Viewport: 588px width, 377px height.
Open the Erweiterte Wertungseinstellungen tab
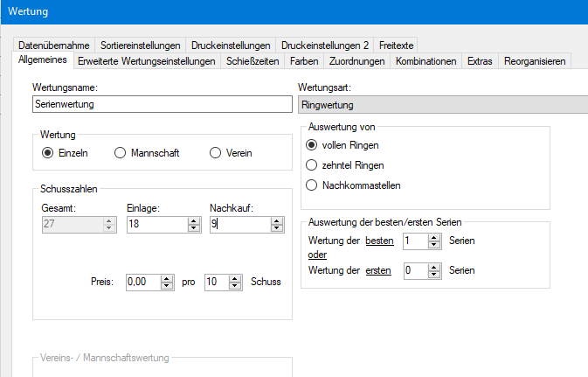coord(146,61)
